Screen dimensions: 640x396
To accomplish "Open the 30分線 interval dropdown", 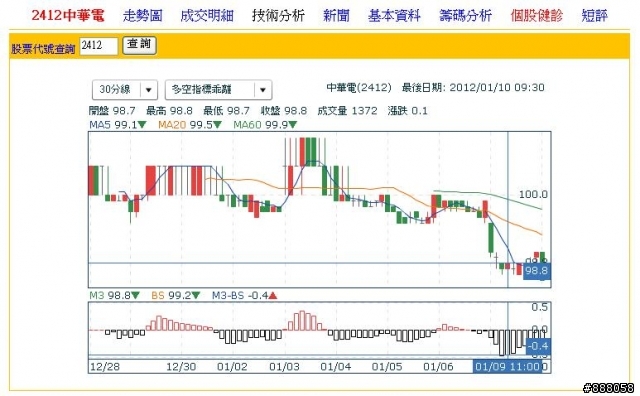I will [125, 89].
